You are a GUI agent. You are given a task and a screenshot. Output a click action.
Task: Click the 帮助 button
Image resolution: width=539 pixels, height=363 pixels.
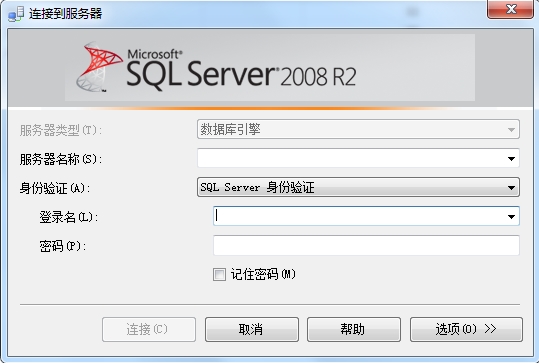354,329
